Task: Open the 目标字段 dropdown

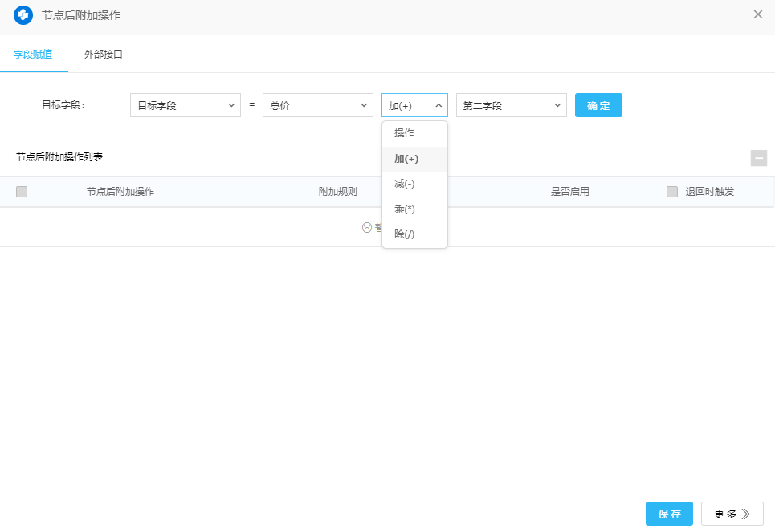Action: [x=185, y=105]
